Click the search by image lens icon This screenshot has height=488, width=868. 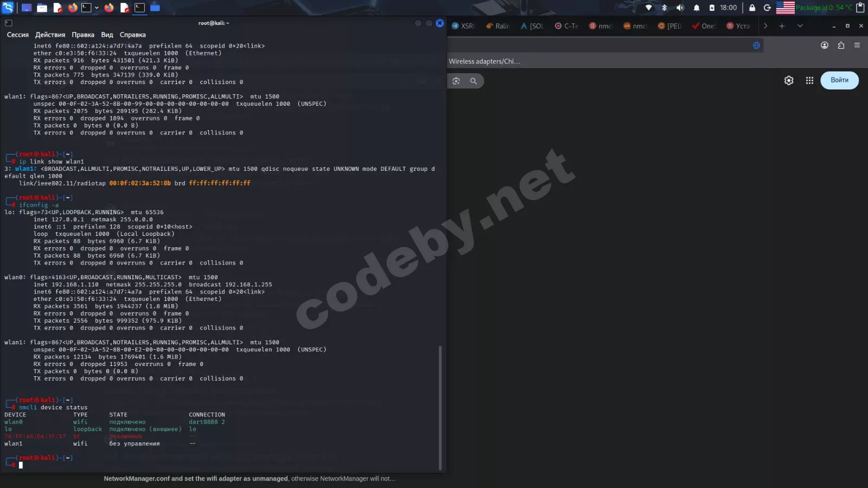tap(456, 81)
